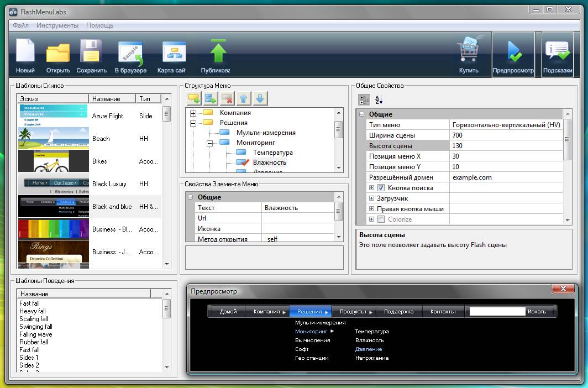Enable the Colorize checkbox
Viewport: 588px width, 388px height.
[x=381, y=219]
